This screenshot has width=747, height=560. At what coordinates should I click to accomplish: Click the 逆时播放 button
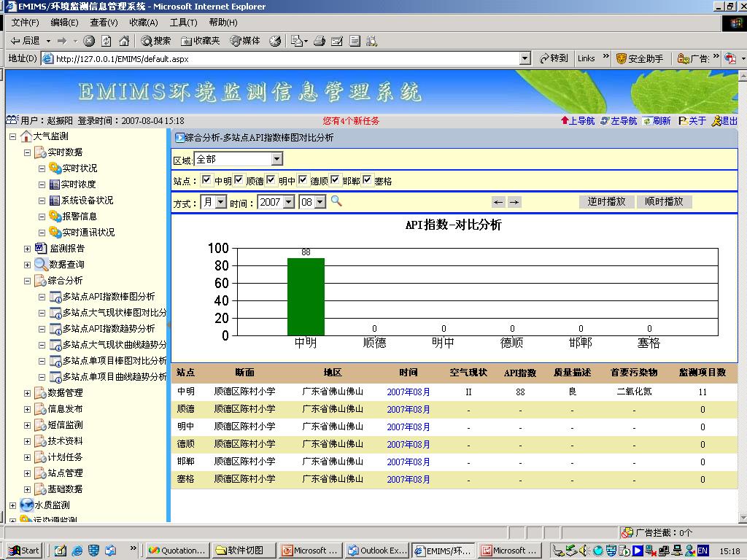606,201
